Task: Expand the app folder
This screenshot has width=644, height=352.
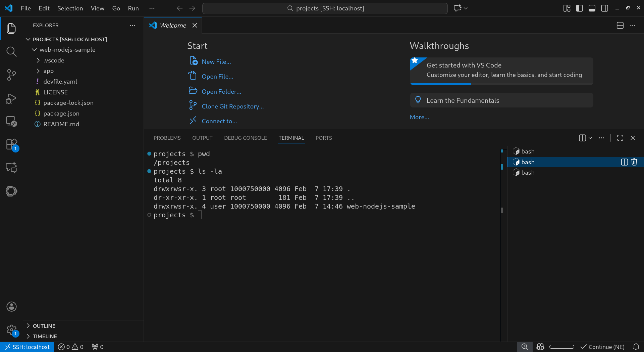Action: (x=48, y=71)
